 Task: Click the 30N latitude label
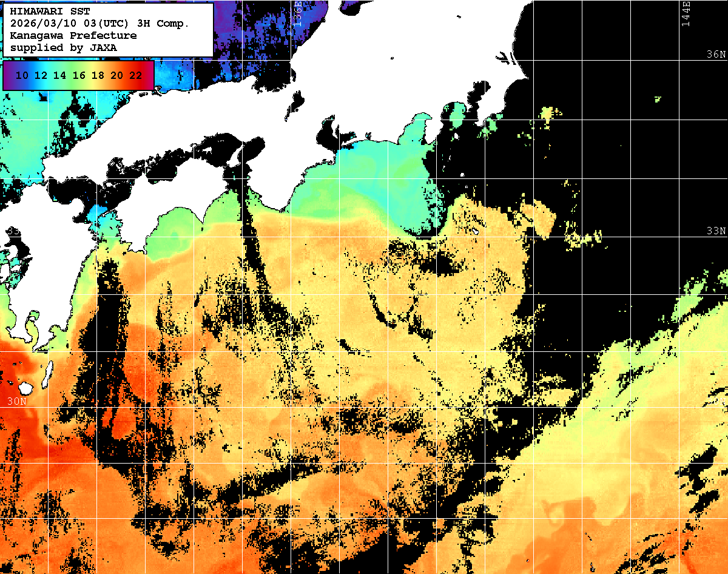(17, 401)
